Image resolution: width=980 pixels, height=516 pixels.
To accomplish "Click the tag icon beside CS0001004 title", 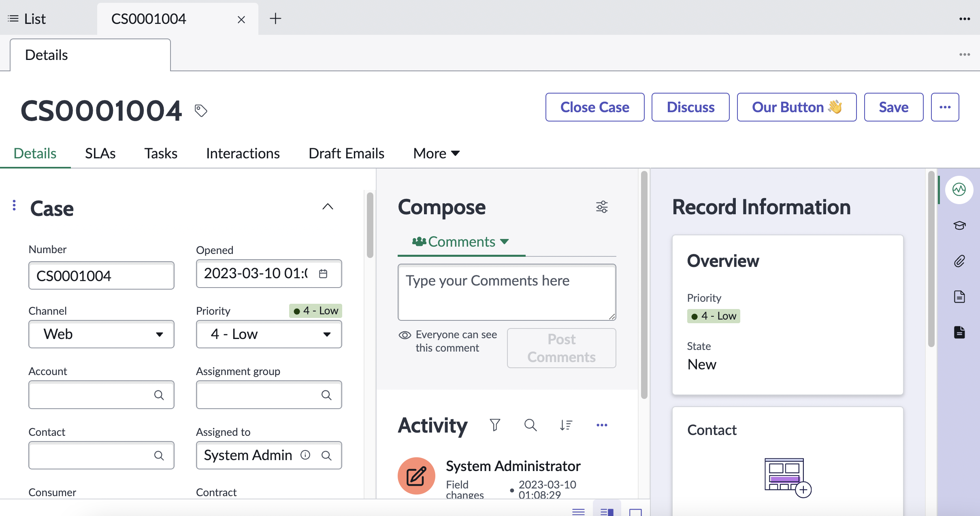I will pos(201,110).
